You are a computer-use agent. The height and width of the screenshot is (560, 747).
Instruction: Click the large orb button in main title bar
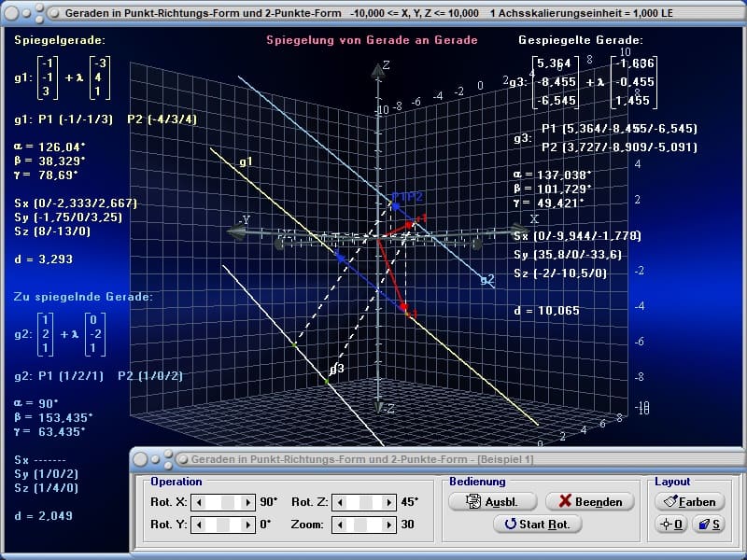11,13
